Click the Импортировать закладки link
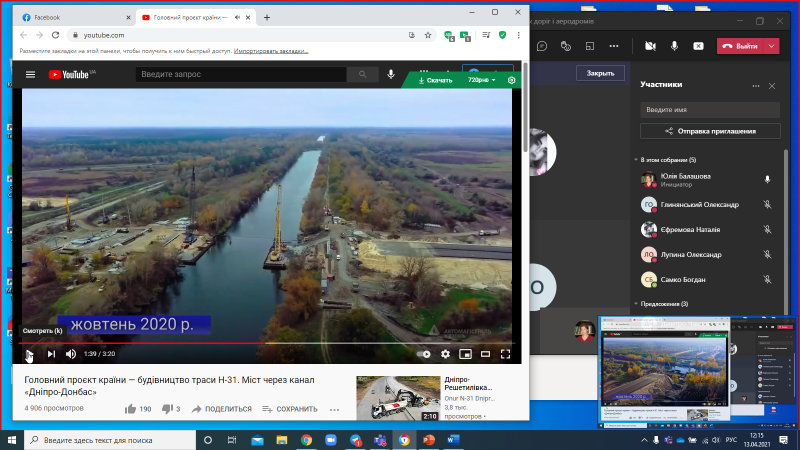Screen dimensions: 800x450 [x=271, y=51]
